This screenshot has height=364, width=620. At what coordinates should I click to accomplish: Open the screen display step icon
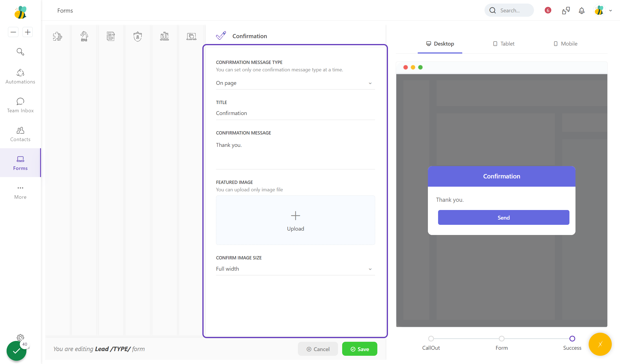[191, 36]
